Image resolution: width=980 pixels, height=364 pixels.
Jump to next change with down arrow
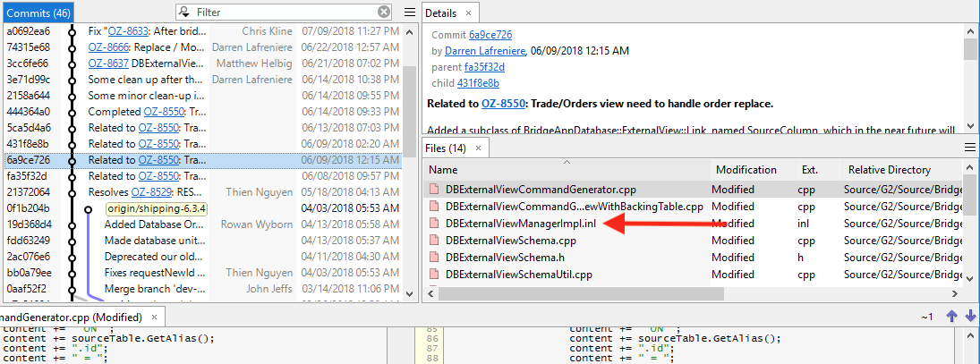(x=971, y=317)
